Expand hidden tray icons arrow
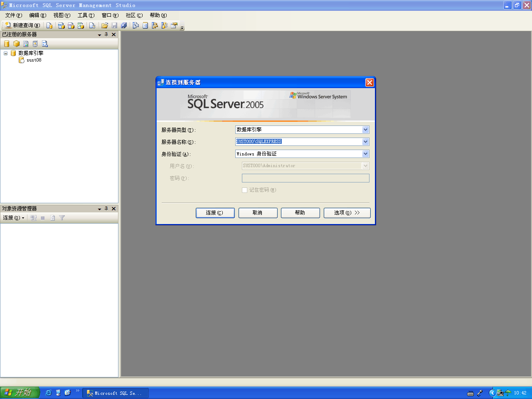Screen dimensions: 532x399 tap(492, 393)
